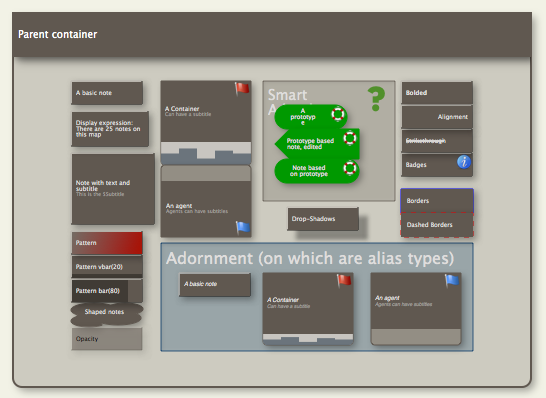Select the right-aligned Alignment note
546x398 pixels.
click(437, 117)
